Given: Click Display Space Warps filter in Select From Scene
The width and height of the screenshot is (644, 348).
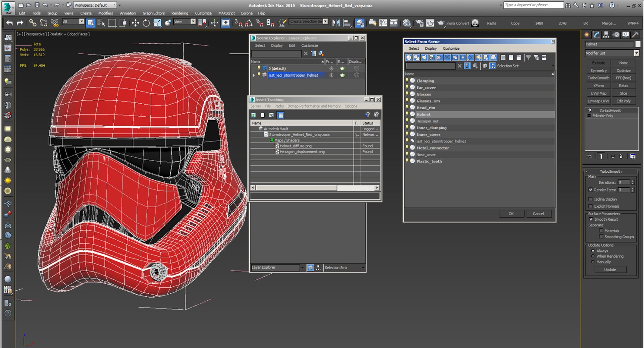Looking at the screenshot, I should [447, 57].
